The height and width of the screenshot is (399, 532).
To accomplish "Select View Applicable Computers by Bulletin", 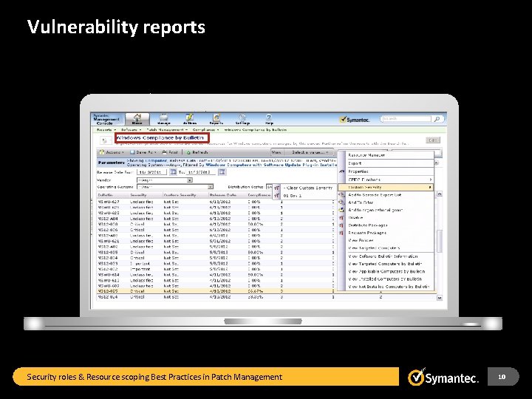I will (386, 271).
